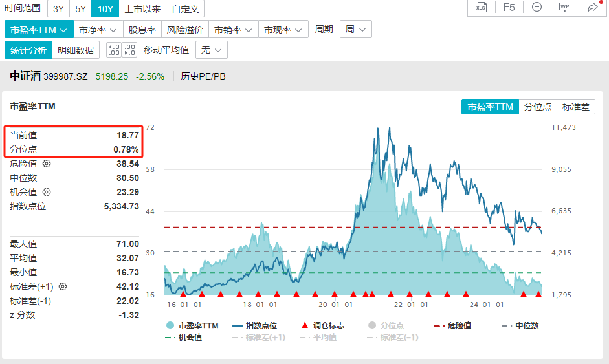
Task: Expand the 市净率 dropdown
Action: [x=97, y=30]
